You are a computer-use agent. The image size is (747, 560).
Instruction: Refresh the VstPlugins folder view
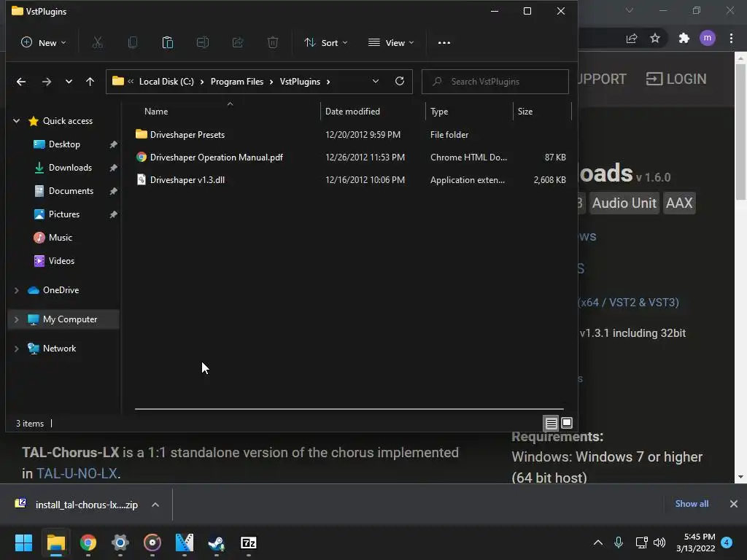(400, 82)
